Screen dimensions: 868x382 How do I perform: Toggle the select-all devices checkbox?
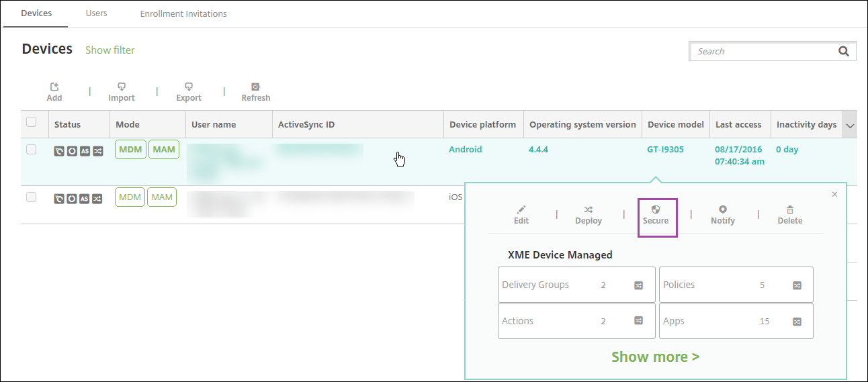tap(31, 122)
